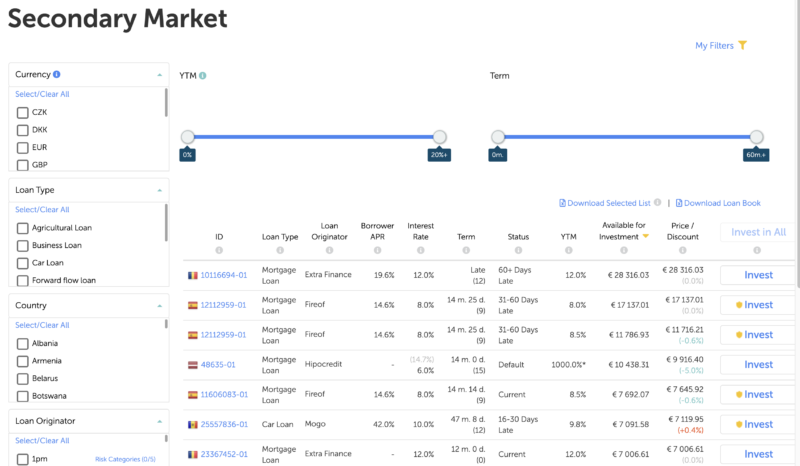The height and width of the screenshot is (466, 800).
Task: Click info icon under Invest in All
Action: point(757,250)
